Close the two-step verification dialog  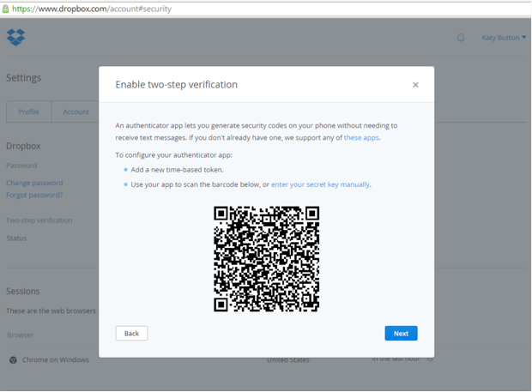[x=415, y=85]
